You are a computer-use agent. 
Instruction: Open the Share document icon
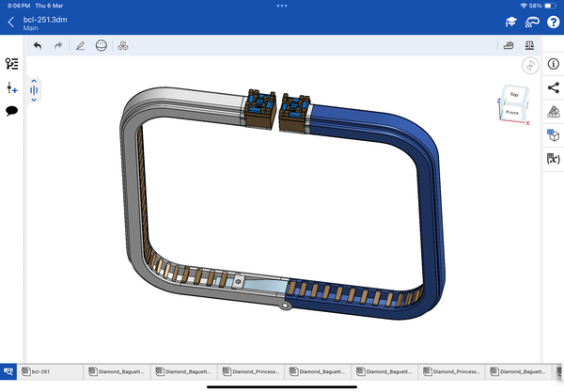553,87
